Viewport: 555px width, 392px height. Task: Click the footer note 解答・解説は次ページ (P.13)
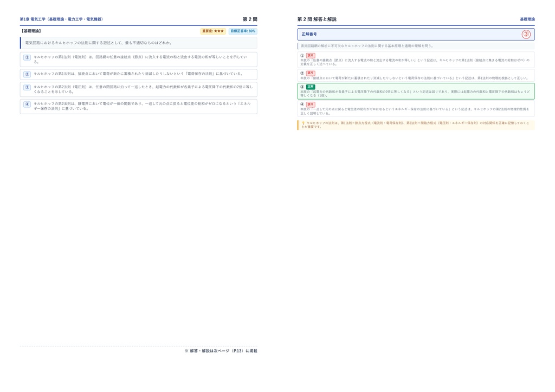click(x=221, y=351)
